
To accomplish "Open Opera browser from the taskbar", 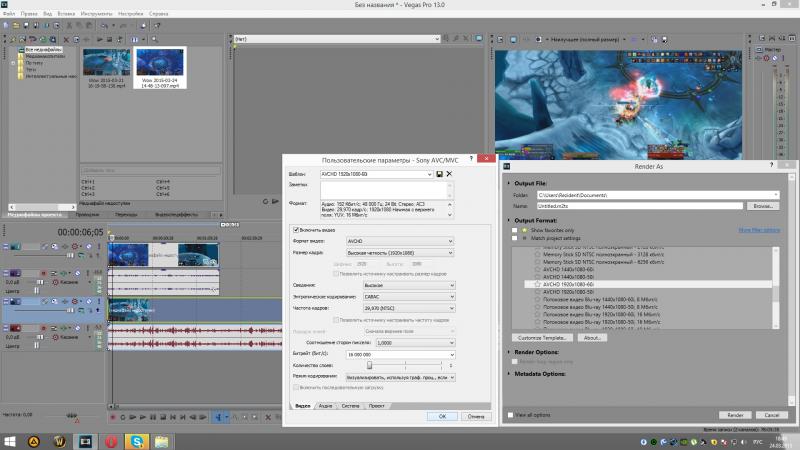I will (x=111, y=441).
